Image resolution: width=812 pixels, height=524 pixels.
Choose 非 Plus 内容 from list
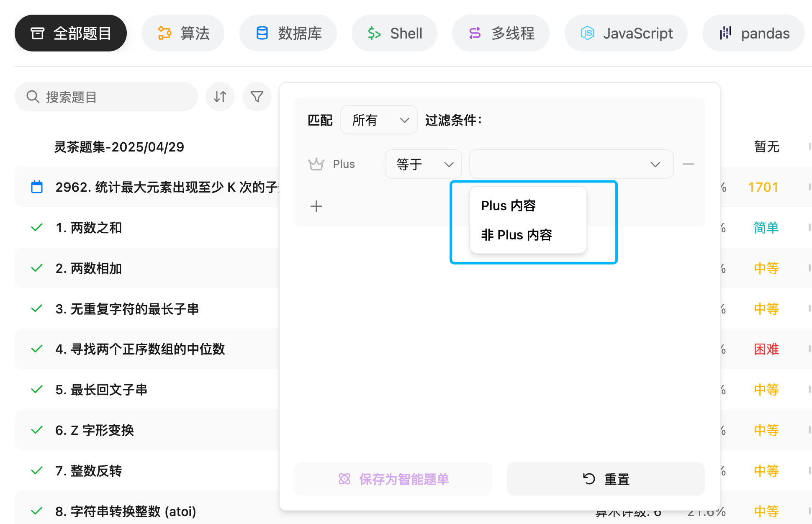click(516, 235)
